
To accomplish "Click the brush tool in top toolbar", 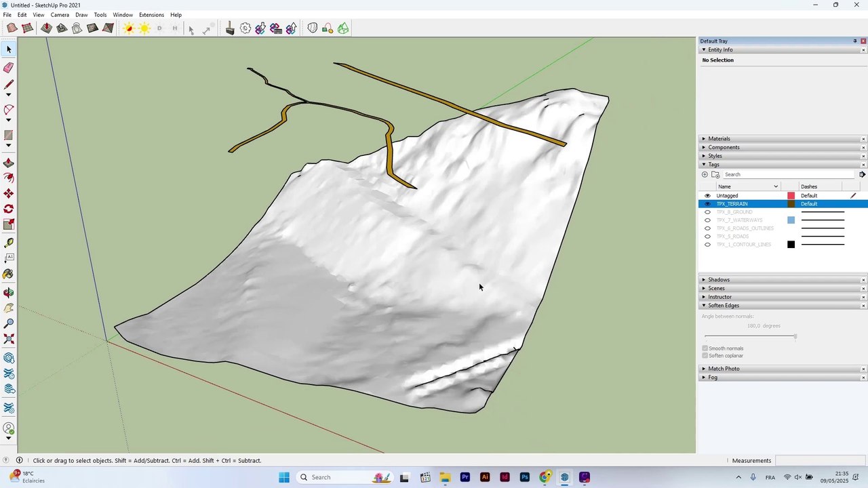I will point(230,28).
